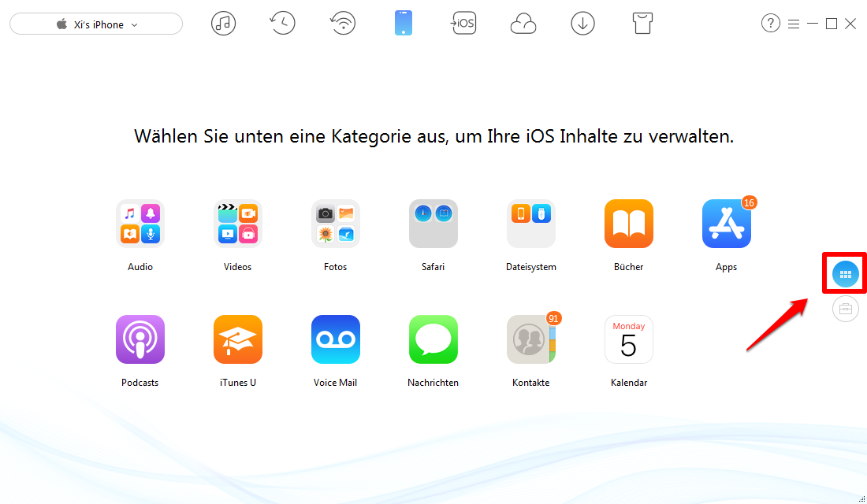Open the skin T-shirt icon
Image resolution: width=867 pixels, height=504 pixels.
642,23
